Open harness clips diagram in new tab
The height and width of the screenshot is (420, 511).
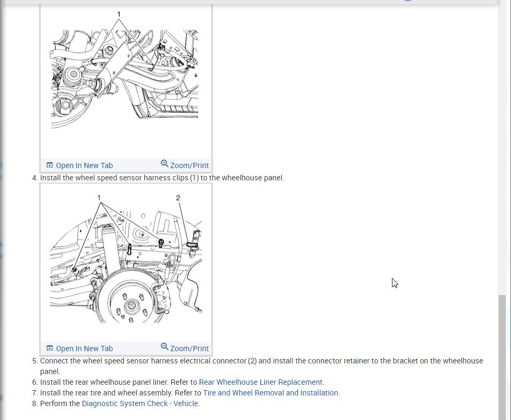(x=80, y=165)
